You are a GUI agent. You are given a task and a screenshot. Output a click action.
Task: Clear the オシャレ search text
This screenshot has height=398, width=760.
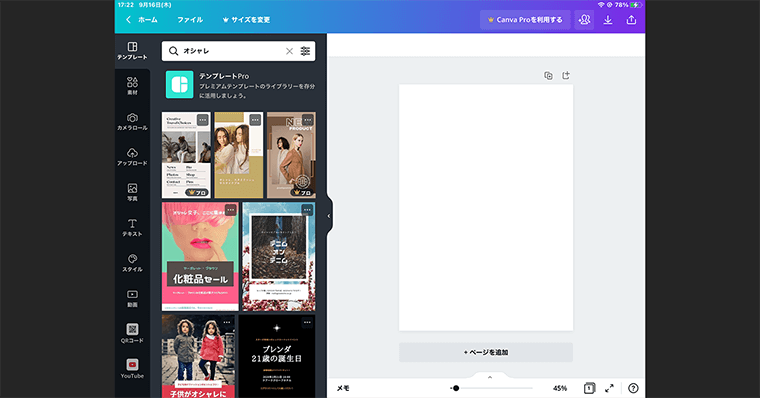[x=289, y=51]
